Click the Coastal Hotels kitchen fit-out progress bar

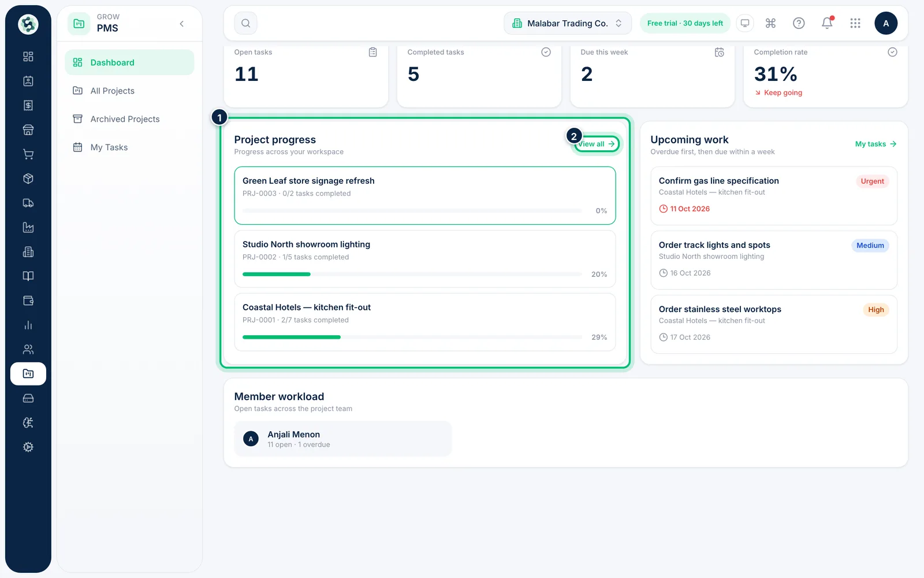tap(412, 337)
